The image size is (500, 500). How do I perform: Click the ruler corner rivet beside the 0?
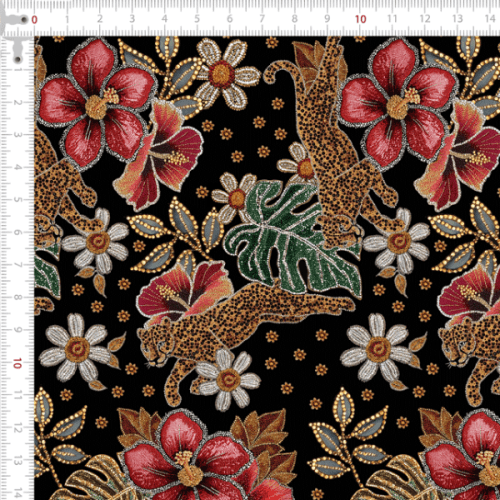coord(24,20)
